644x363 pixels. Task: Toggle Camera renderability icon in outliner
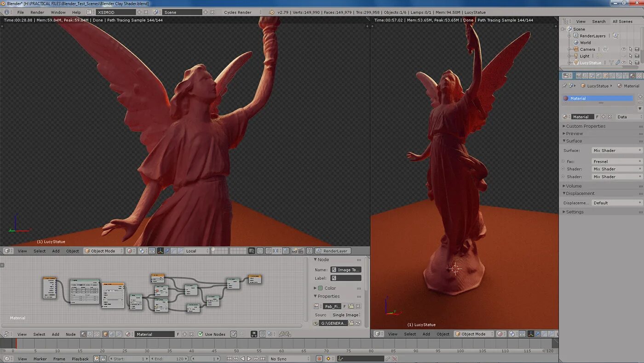coord(637,50)
